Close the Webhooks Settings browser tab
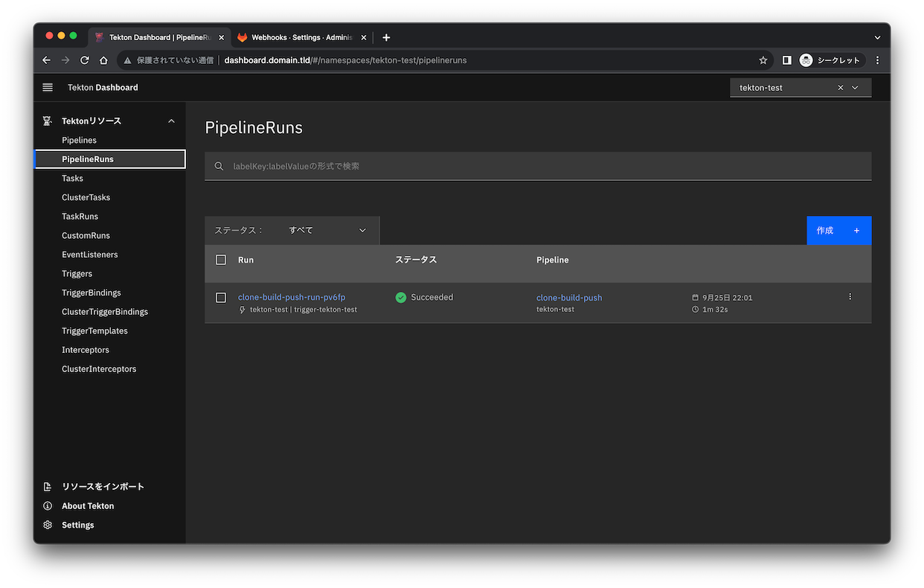This screenshot has width=924, height=588. (x=363, y=37)
